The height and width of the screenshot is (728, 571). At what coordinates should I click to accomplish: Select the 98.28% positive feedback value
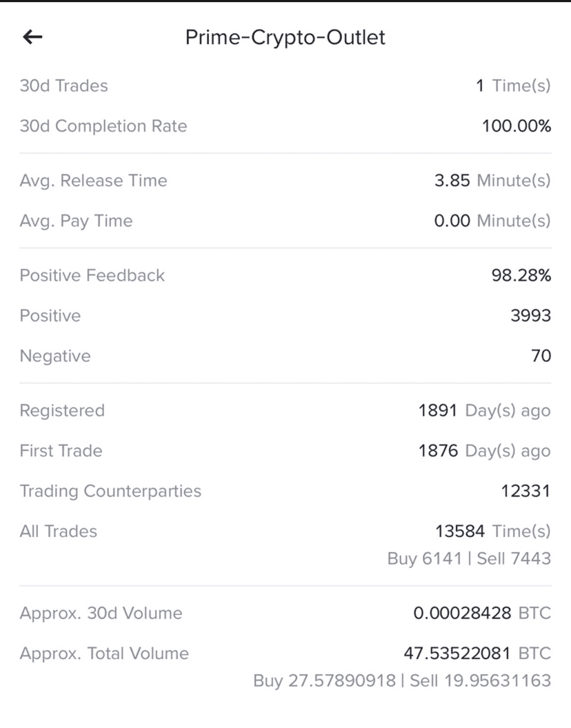tap(521, 275)
